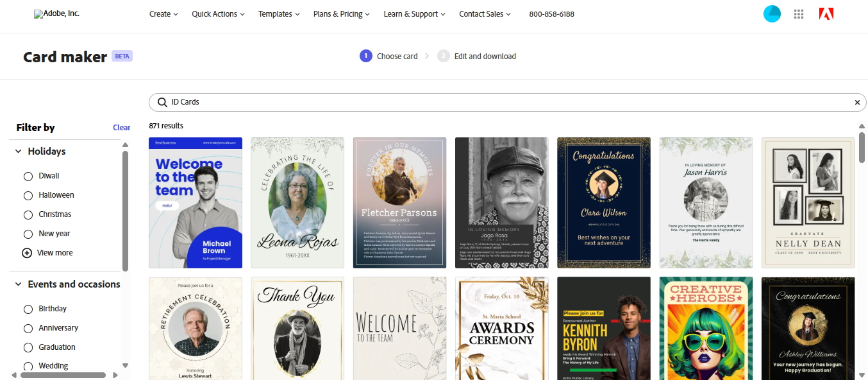Select the Halloween radio button
This screenshot has height=380, width=868.
coord(28,195)
